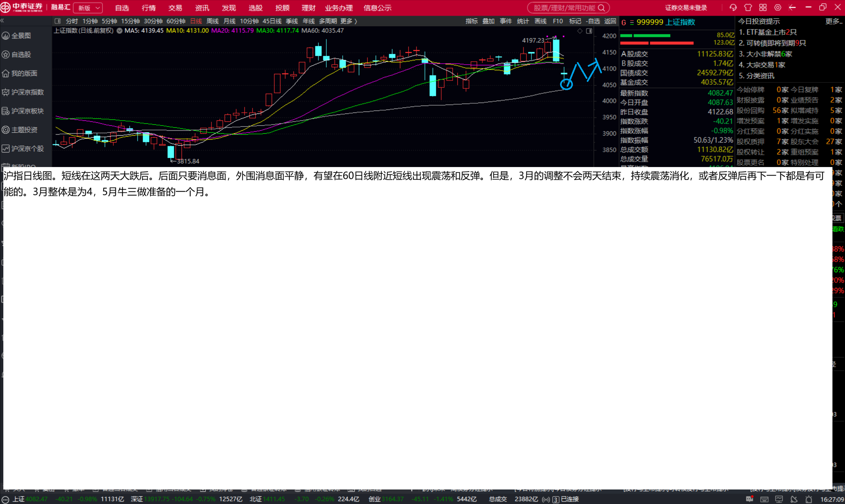Click the keyboard wizard icon in status bar
This screenshot has height=504, width=845.
tap(764, 499)
